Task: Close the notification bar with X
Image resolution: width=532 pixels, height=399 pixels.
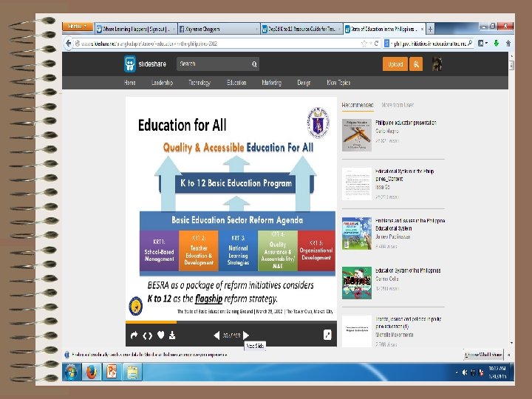Action: [508, 355]
